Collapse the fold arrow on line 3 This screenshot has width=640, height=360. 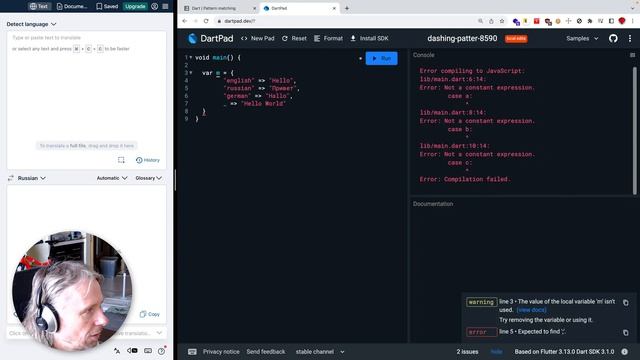pyautogui.click(x=191, y=73)
